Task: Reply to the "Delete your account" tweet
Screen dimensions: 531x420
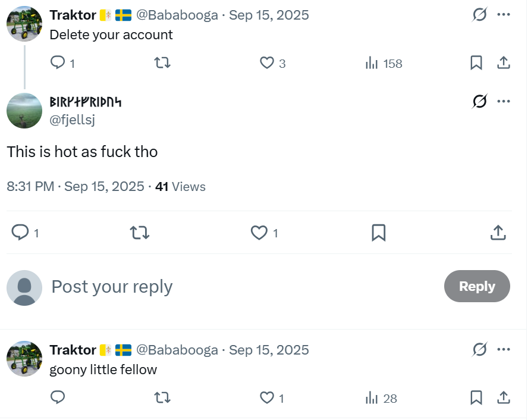Action: [x=58, y=63]
